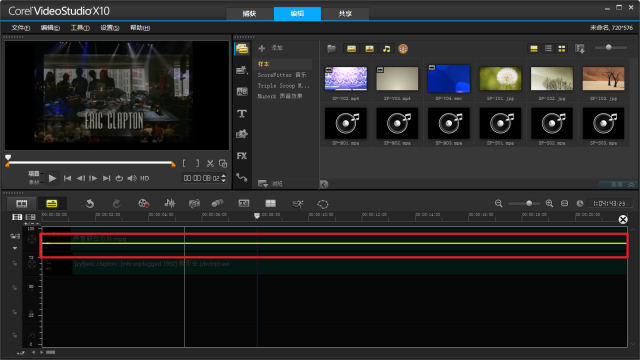The width and height of the screenshot is (640, 360).
Task: Open the FX filter library
Action: click(x=242, y=156)
